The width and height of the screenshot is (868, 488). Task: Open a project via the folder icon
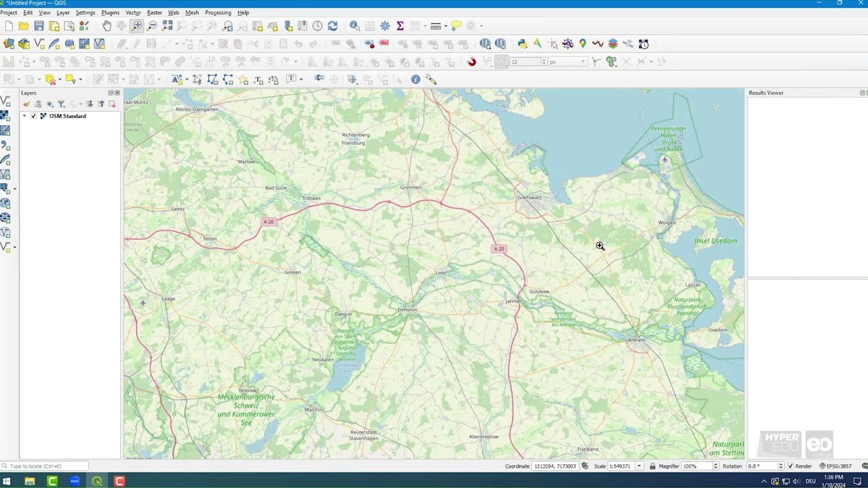24,26
